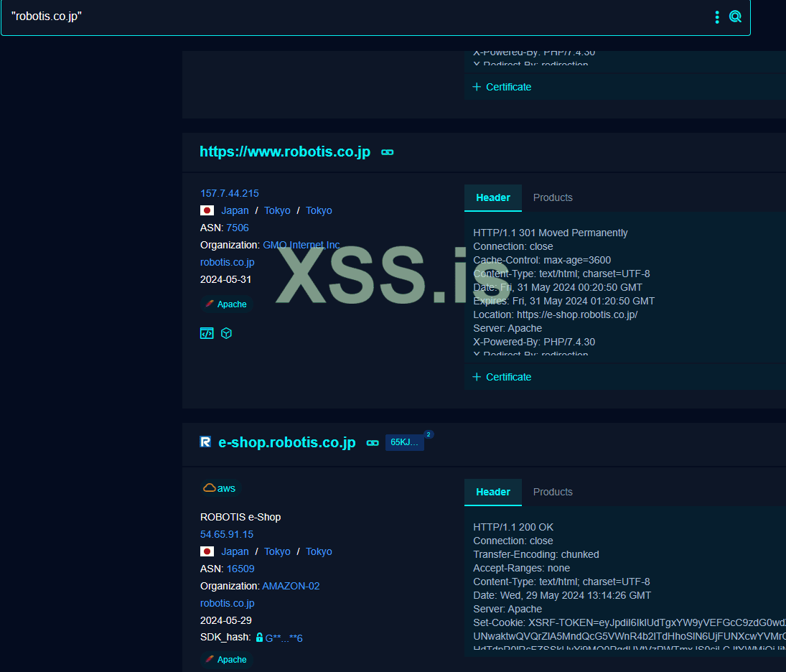The image size is (786, 672).
Task: Switch to Products tab for www.robotis.co.jp
Action: tap(553, 197)
